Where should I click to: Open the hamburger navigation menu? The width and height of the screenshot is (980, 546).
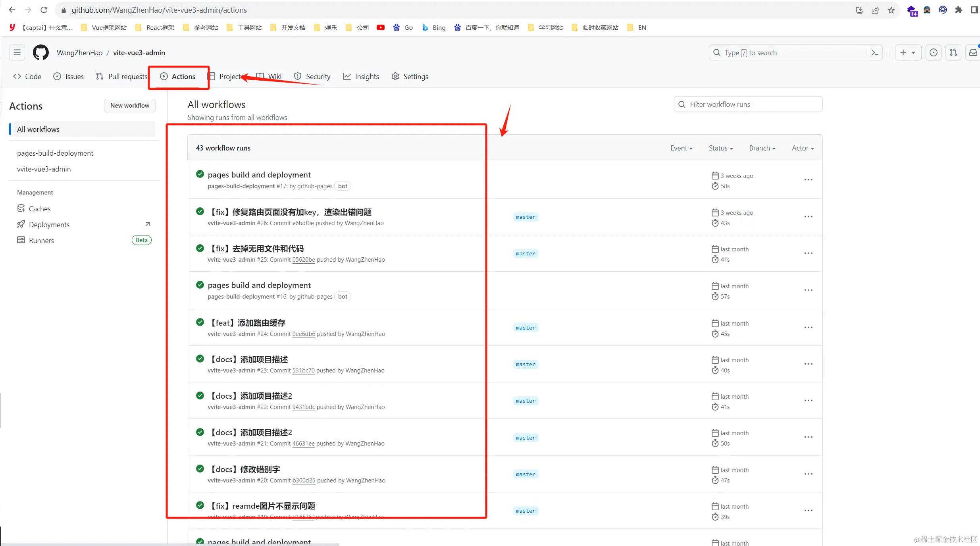(17, 52)
